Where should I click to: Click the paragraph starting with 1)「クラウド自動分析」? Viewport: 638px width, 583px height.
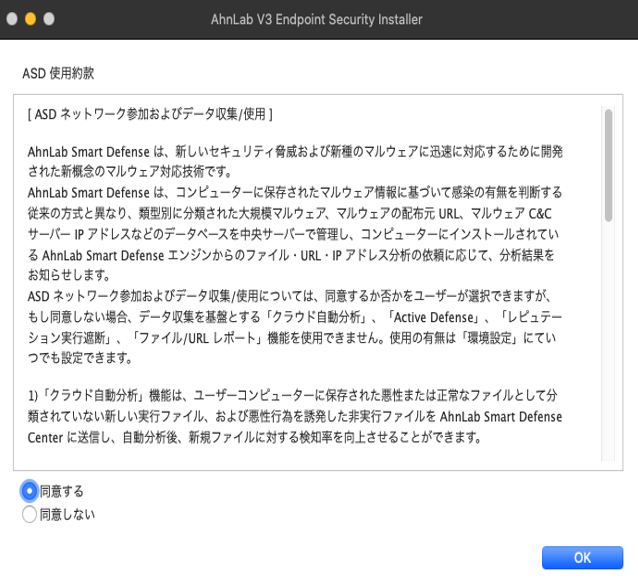[x=295, y=416]
